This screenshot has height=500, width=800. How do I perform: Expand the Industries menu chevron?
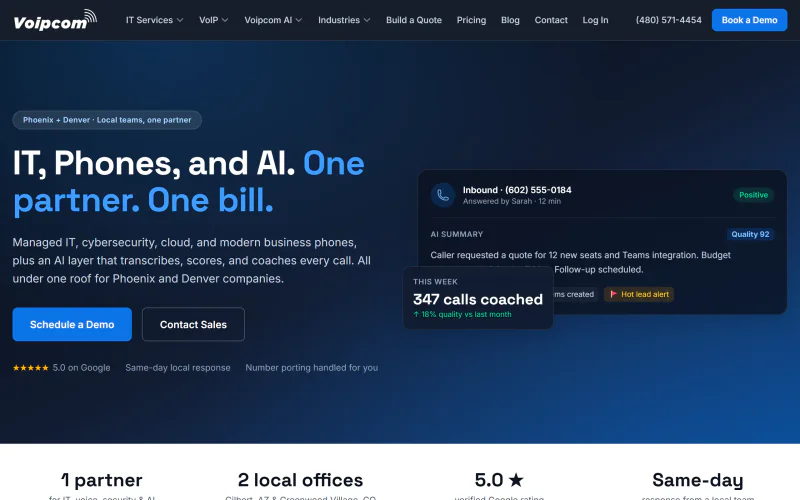[x=367, y=20]
